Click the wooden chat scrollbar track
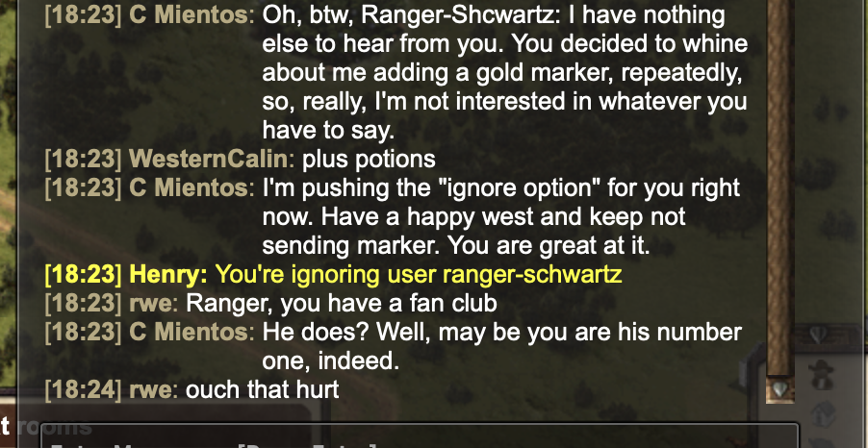The image size is (868, 448). [x=780, y=188]
